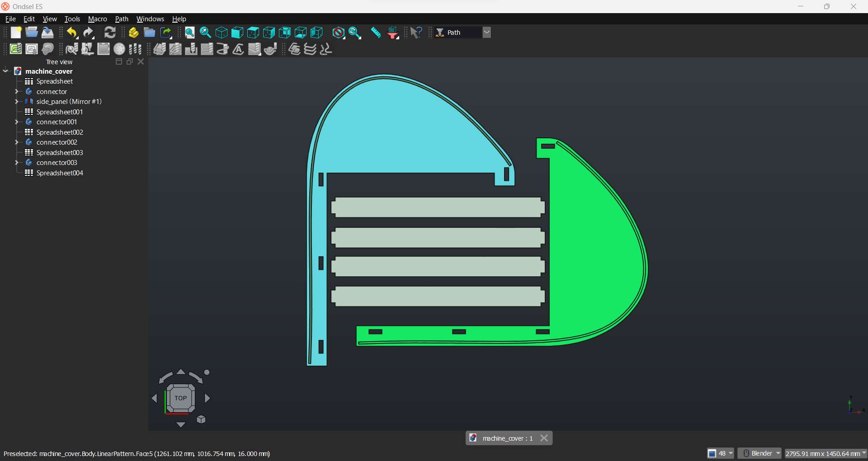Select Spreadsheet004 in the tree view
This screenshot has width=868, height=461.
click(x=60, y=173)
